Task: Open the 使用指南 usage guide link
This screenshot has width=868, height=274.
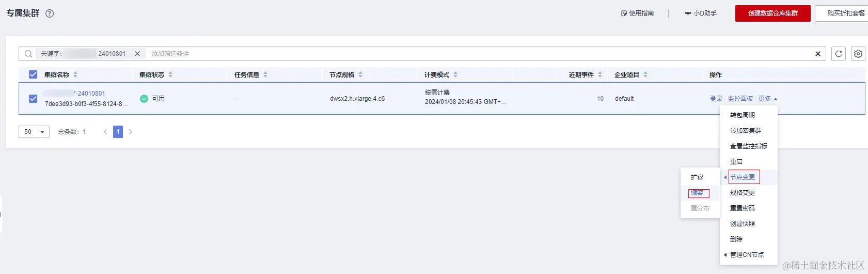Action: coord(638,13)
